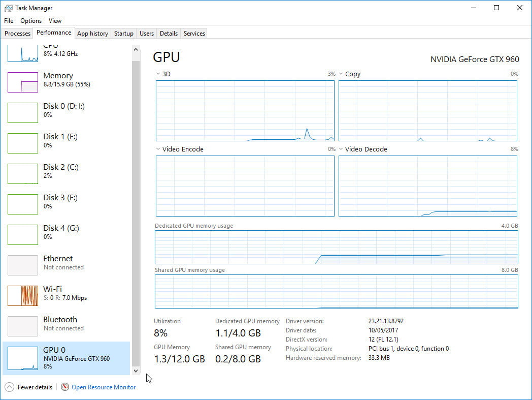Open the 3D engine graph dropdown
The width and height of the screenshot is (532, 400).
point(158,74)
